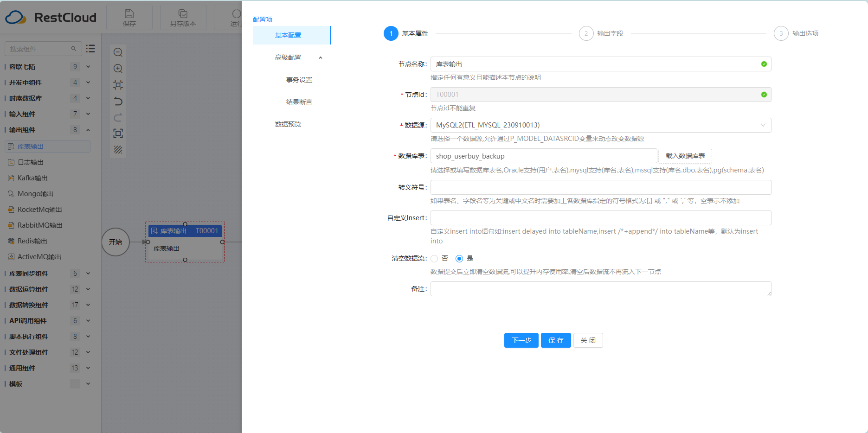Click the 下一步 button
Image resolution: width=868 pixels, height=433 pixels.
click(x=521, y=340)
